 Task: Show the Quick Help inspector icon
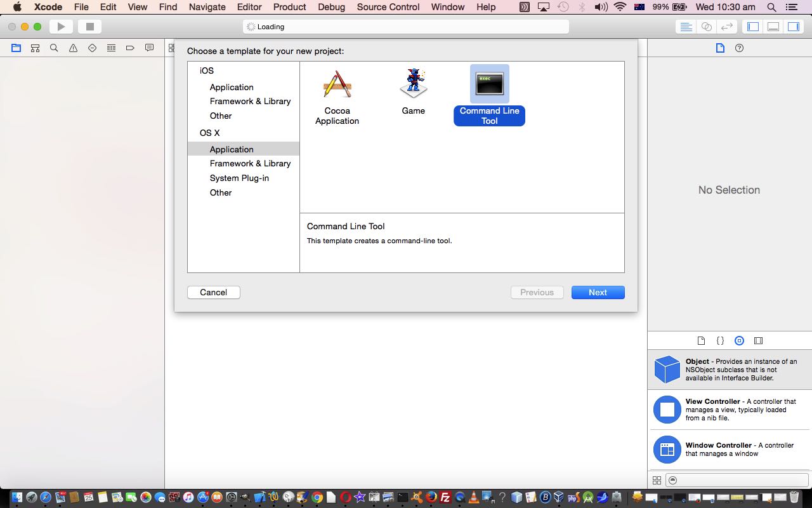(x=739, y=48)
